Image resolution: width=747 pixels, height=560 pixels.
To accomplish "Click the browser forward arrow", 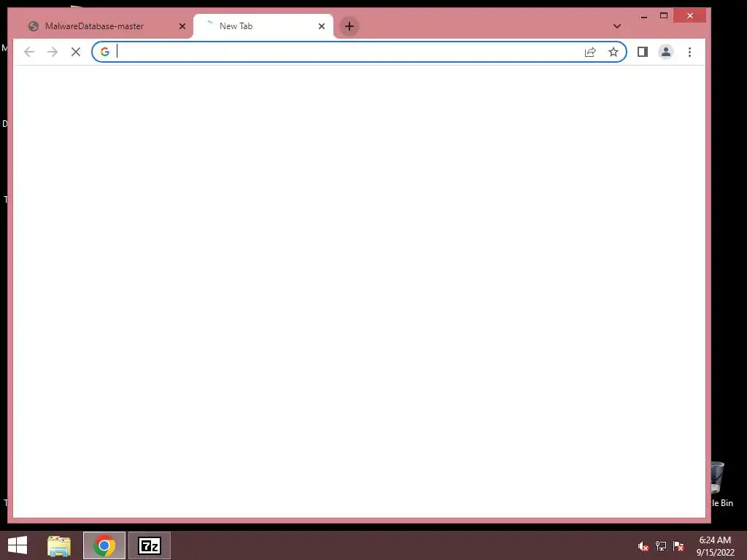I will 53,52.
